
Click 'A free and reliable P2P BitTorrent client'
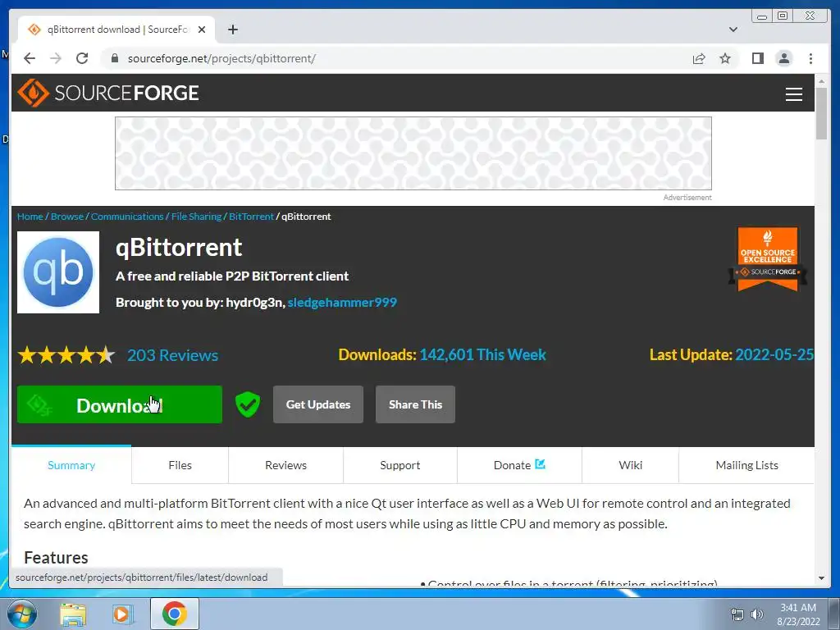232,276
